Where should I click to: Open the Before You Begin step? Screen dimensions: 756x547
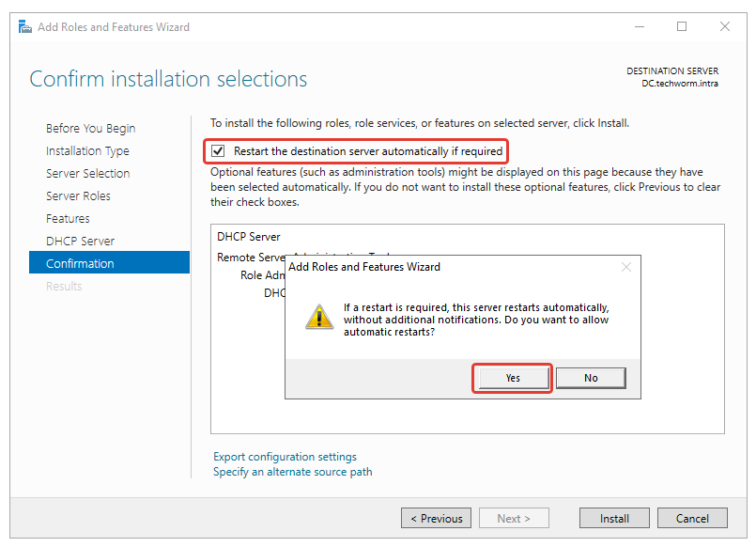coord(90,129)
